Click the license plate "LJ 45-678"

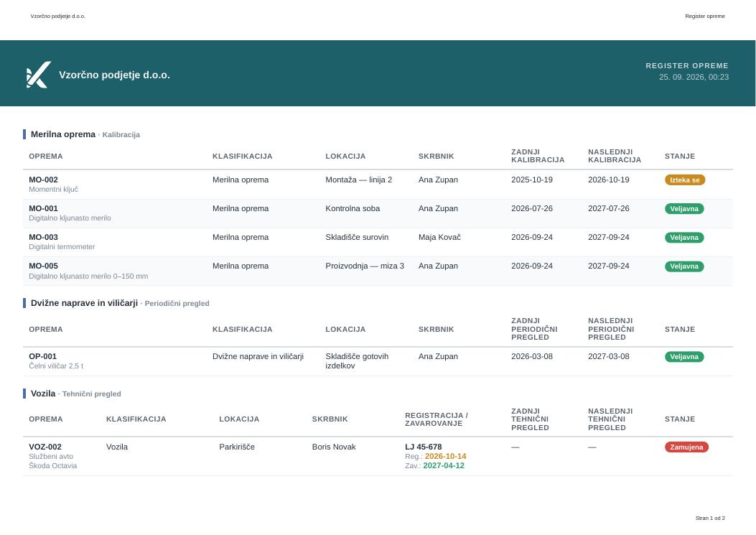424,447
